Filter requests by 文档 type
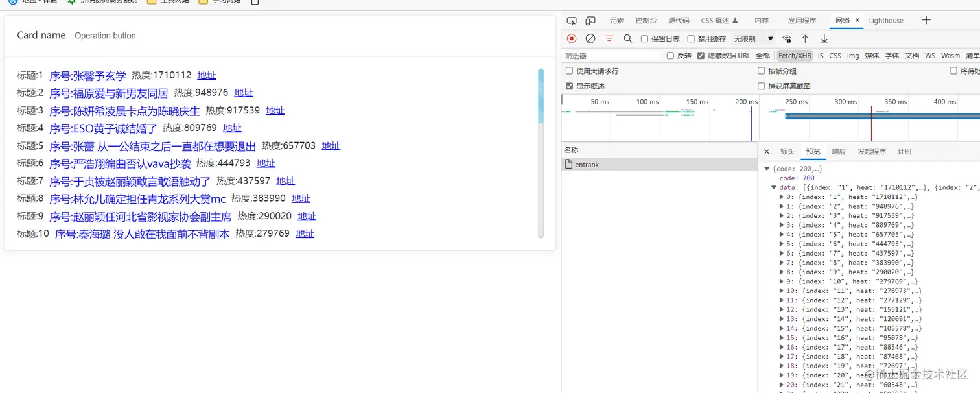This screenshot has height=393, width=980. click(x=912, y=56)
